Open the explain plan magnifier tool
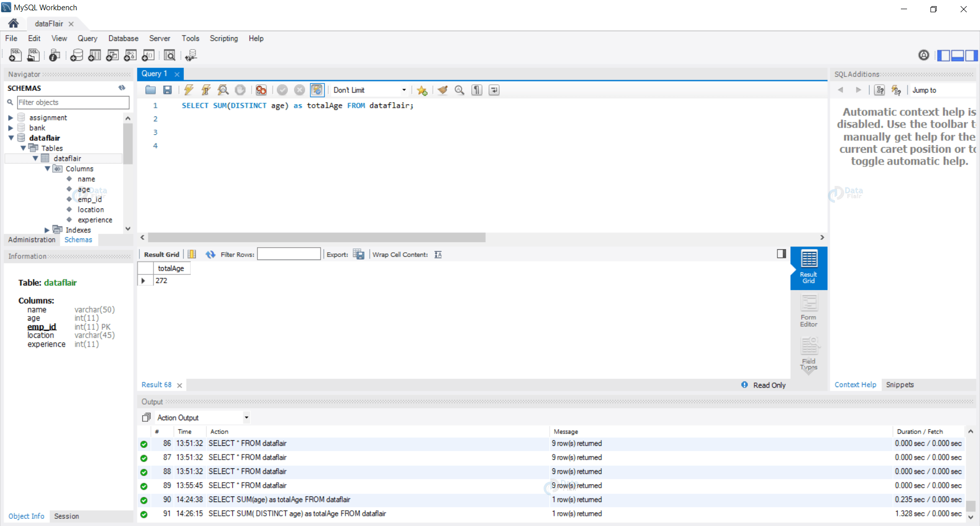Viewport: 980px width, 526px height. coord(223,90)
